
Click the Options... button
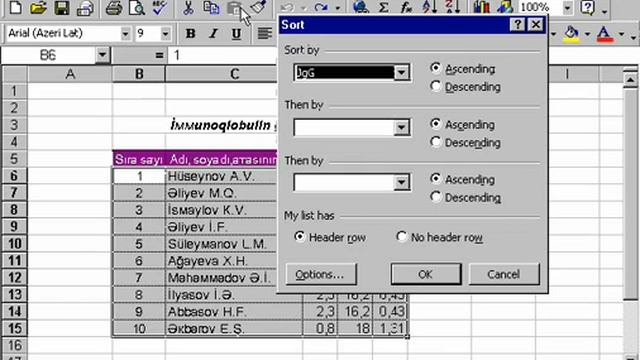pyautogui.click(x=321, y=274)
